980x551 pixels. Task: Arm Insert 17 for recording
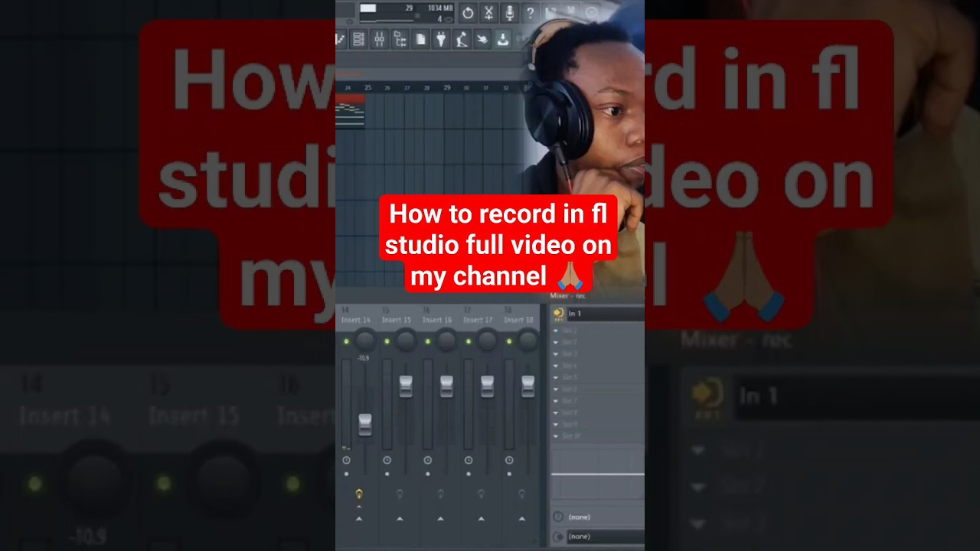[x=480, y=494]
